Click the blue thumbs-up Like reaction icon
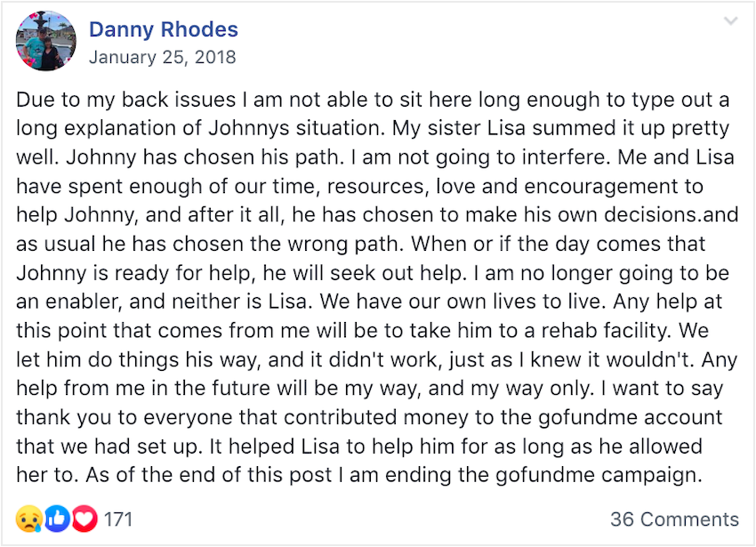Screen dimensions: 756x547 [56, 519]
